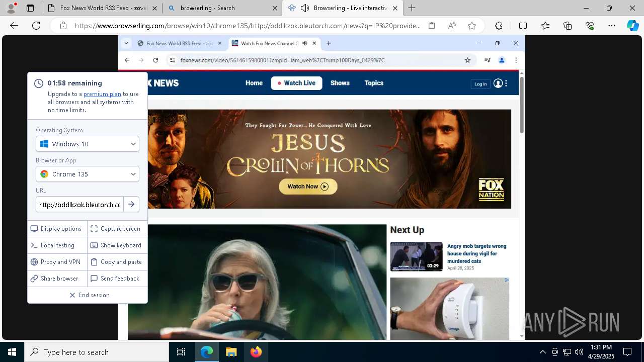644x362 pixels.
Task: Open Chrome profile icon
Action: click(502, 60)
